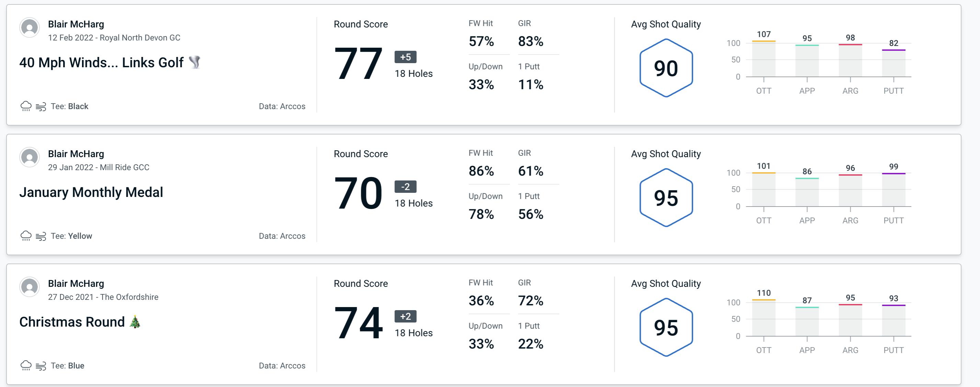980x387 pixels.
Task: Click the hexagon shot quality icon for first round
Action: (x=665, y=67)
